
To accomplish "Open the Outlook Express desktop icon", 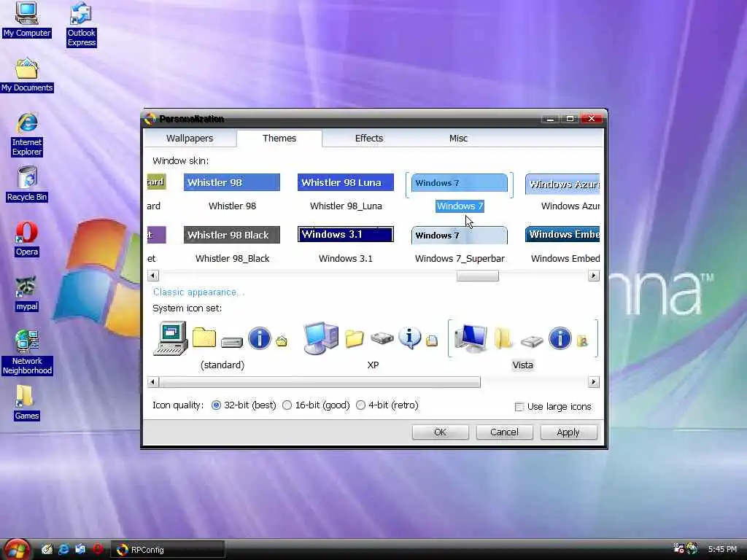I will pos(82,25).
